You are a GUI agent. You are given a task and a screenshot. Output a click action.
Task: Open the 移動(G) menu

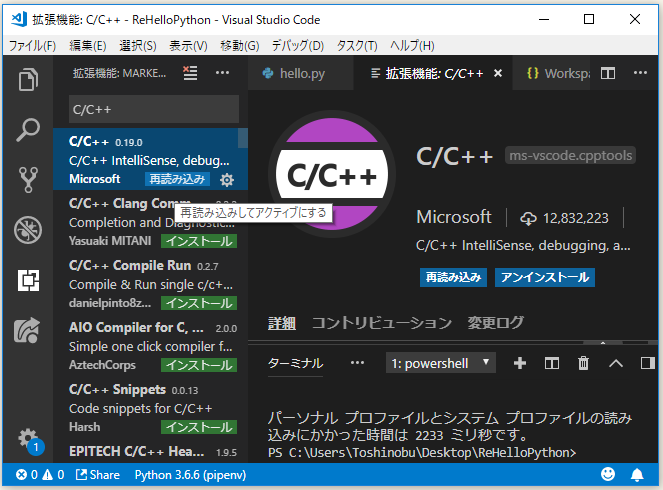point(239,46)
